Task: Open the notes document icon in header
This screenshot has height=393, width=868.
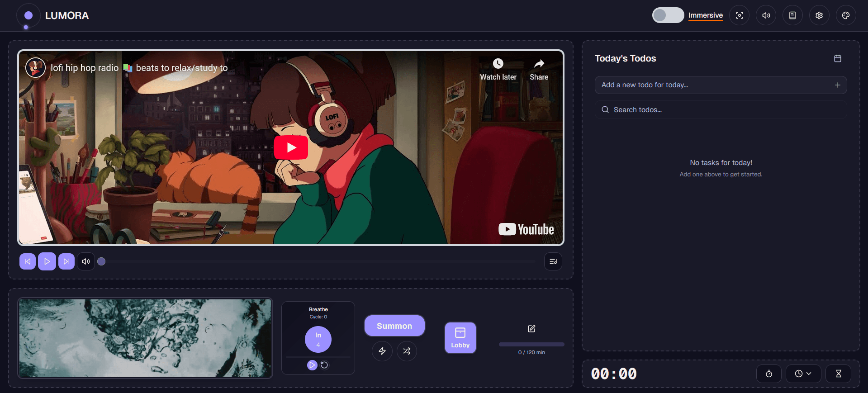Action: click(x=792, y=15)
